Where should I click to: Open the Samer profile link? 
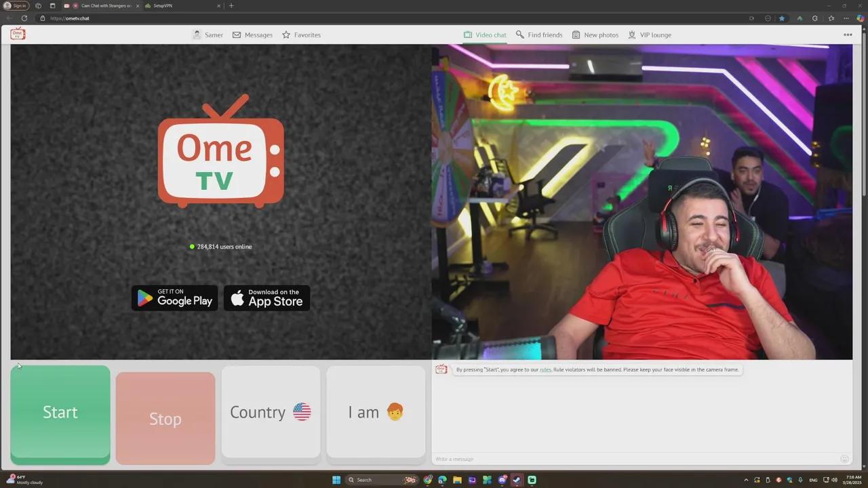[x=208, y=35]
